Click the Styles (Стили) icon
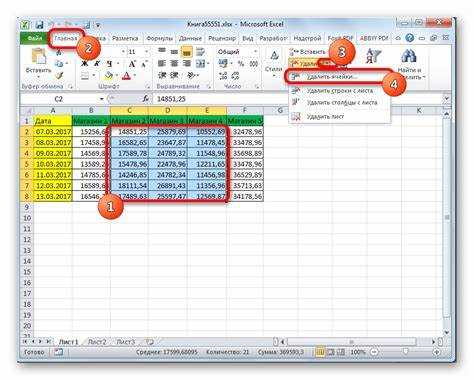474x380 pixels. click(x=274, y=56)
